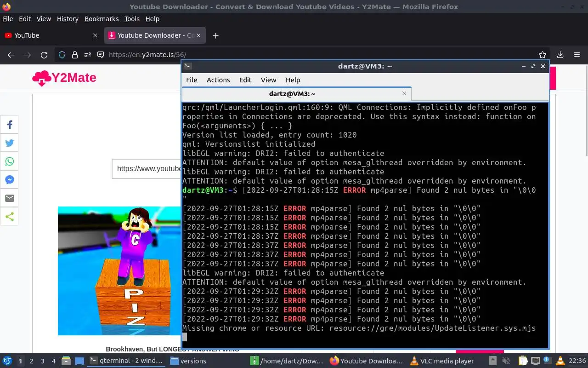Click the Firefox address bar URL
This screenshot has width=588, height=368.
point(147,55)
